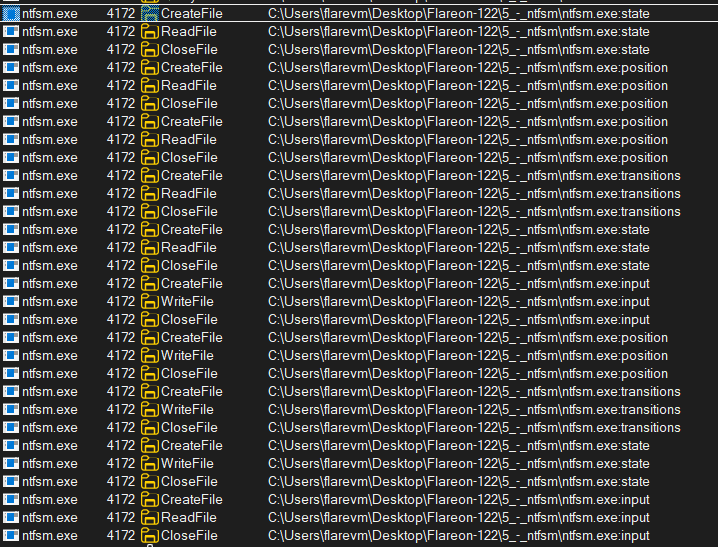Viewport: 718px width, 547px height.
Task: Click the process icon in the ReadFile :input row
Action: tap(11, 518)
